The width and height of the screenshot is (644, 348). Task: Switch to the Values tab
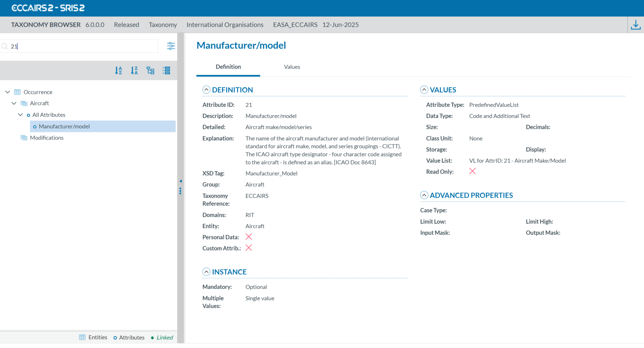click(x=292, y=67)
